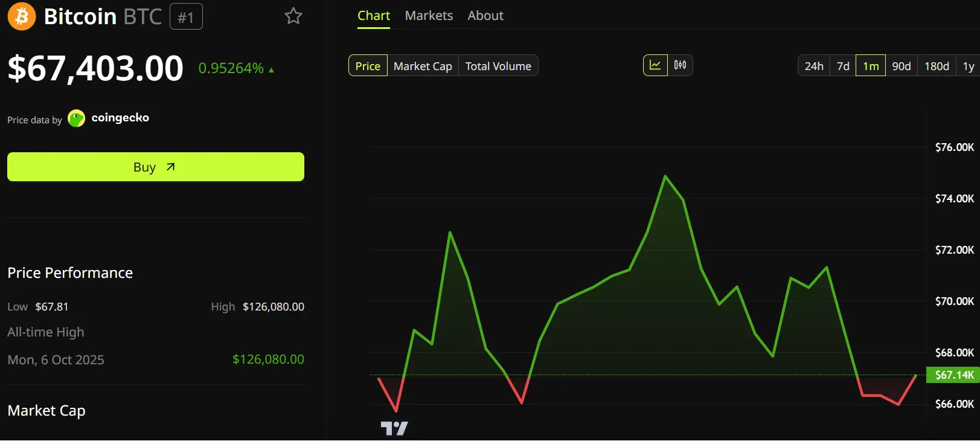This screenshot has height=441, width=980.
Task: Open the About tab
Action: pyautogui.click(x=485, y=16)
